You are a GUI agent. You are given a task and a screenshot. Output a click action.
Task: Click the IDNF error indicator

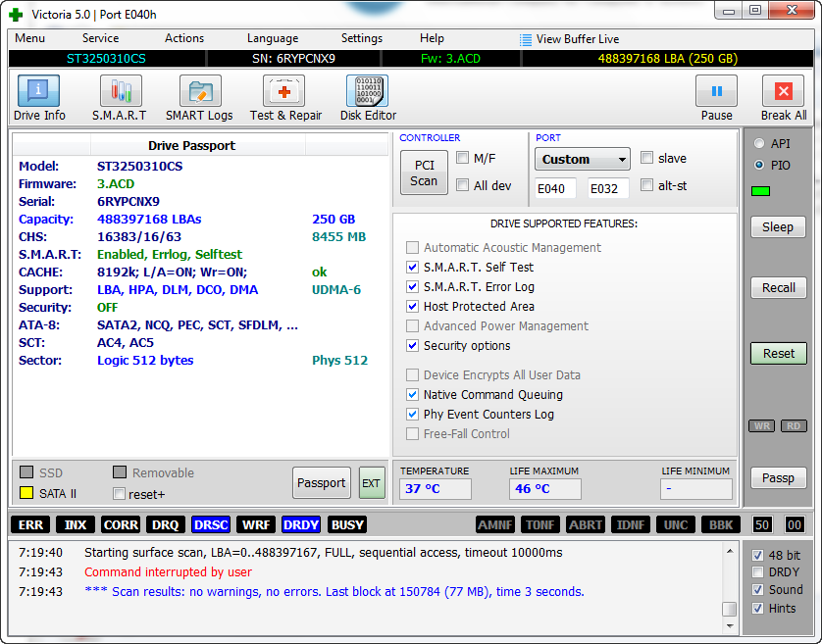(x=631, y=524)
